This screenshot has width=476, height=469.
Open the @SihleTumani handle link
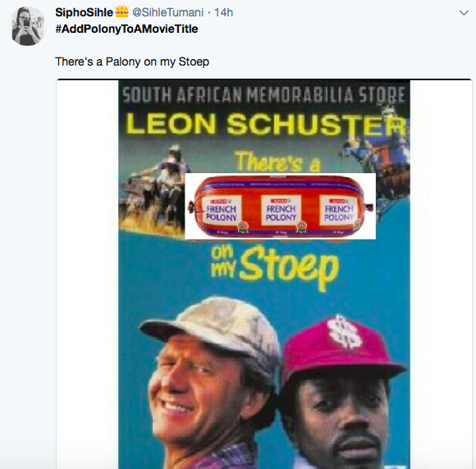[x=167, y=12]
